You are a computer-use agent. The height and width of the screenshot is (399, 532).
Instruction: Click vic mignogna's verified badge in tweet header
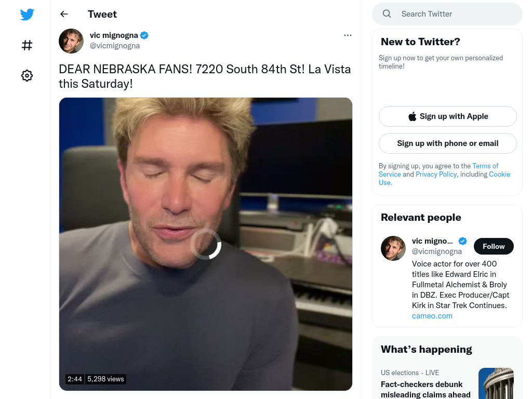[x=144, y=35]
